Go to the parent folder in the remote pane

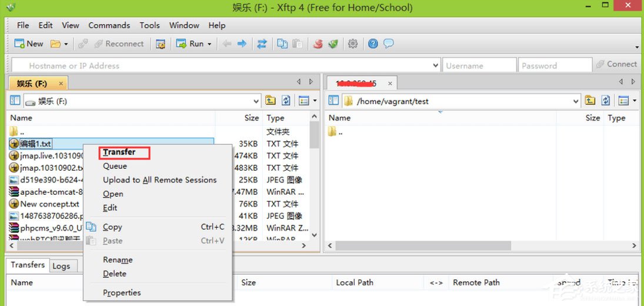tap(590, 100)
